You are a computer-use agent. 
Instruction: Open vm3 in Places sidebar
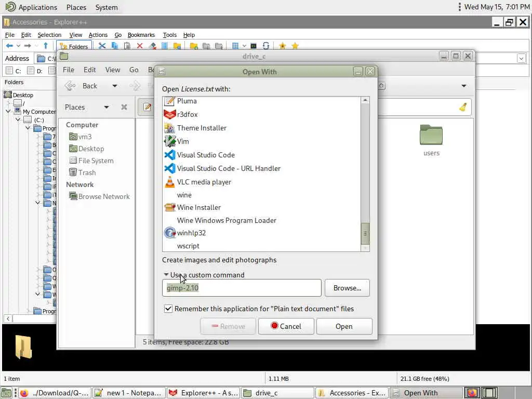[x=81, y=137]
